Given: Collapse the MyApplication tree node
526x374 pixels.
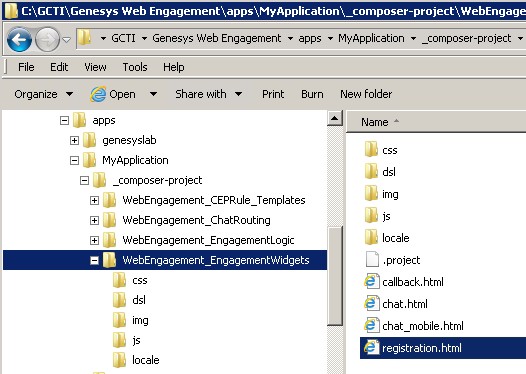Looking at the screenshot, I should pos(74,160).
